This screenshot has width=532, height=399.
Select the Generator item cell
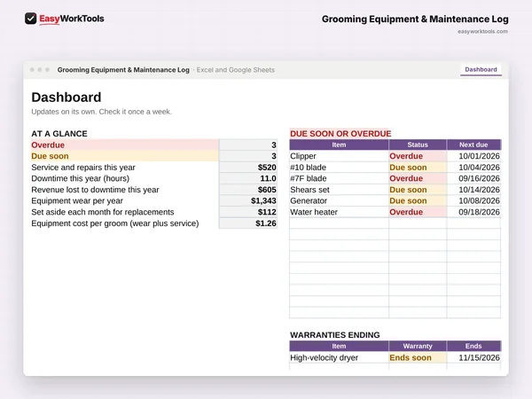pos(339,201)
